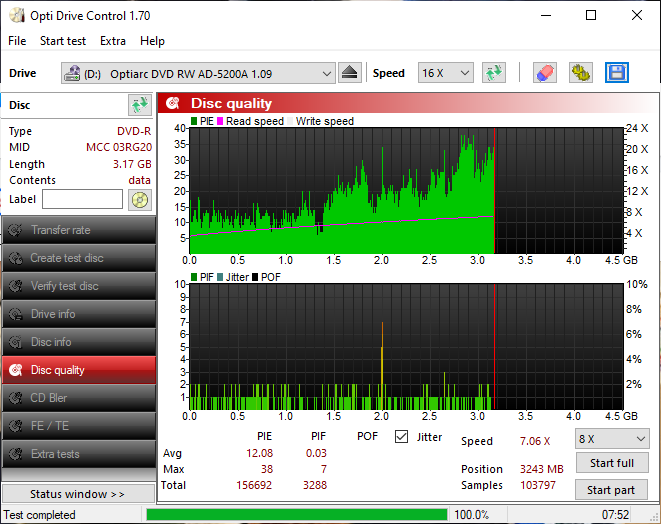
Task: Open the Extra menu
Action: pyautogui.click(x=113, y=41)
